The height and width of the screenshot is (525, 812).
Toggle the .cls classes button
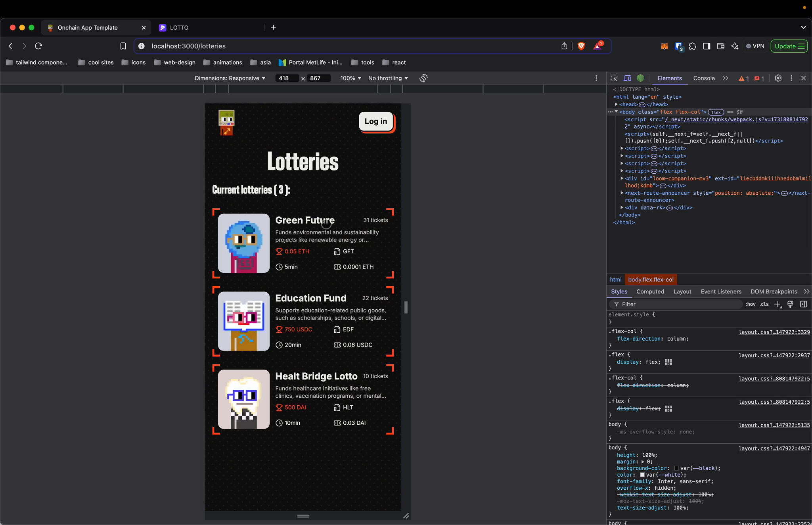[764, 304]
